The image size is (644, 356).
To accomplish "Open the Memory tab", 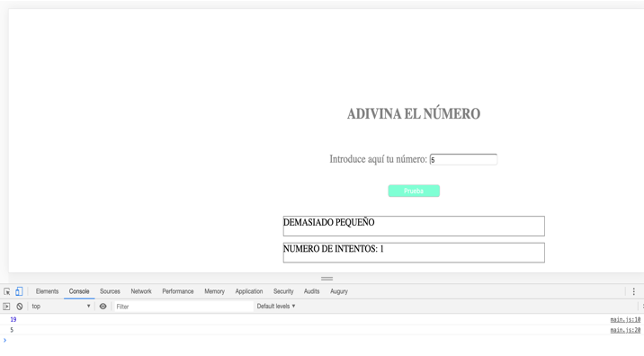I will (x=214, y=291).
